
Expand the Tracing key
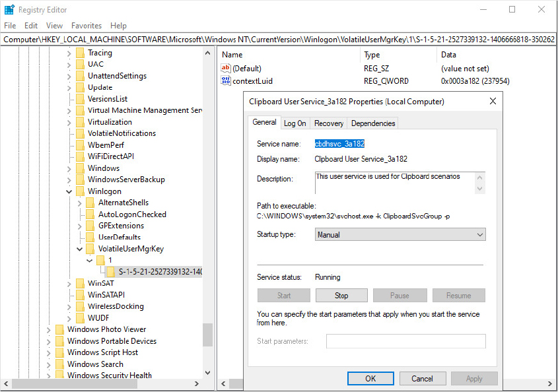(69, 53)
